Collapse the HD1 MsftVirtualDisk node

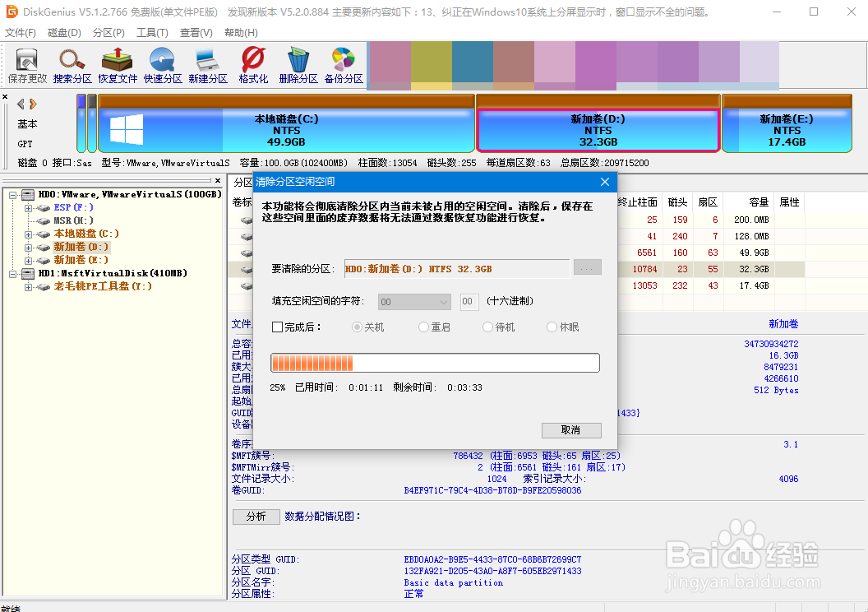pyautogui.click(x=12, y=274)
